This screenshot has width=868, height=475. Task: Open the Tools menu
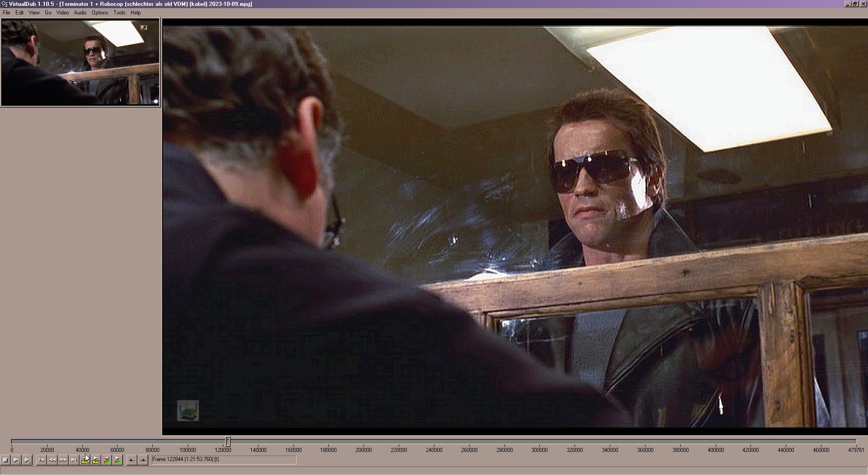[x=119, y=13]
